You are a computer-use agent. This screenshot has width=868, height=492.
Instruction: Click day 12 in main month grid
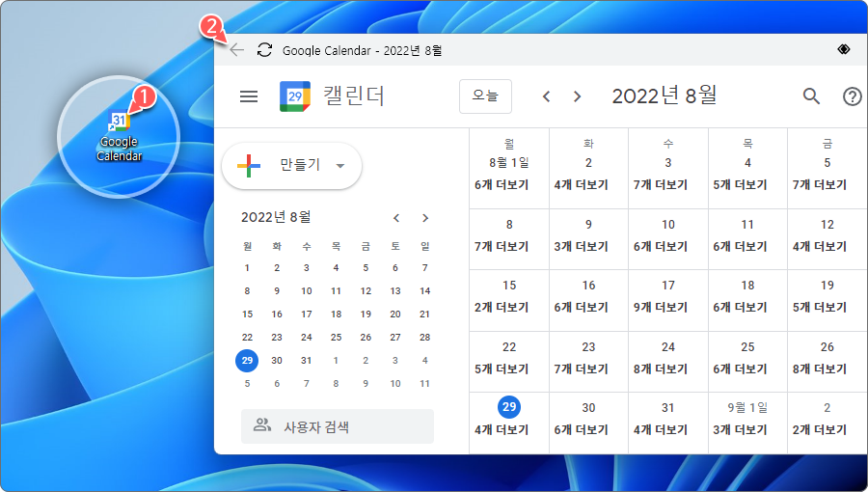[827, 224]
